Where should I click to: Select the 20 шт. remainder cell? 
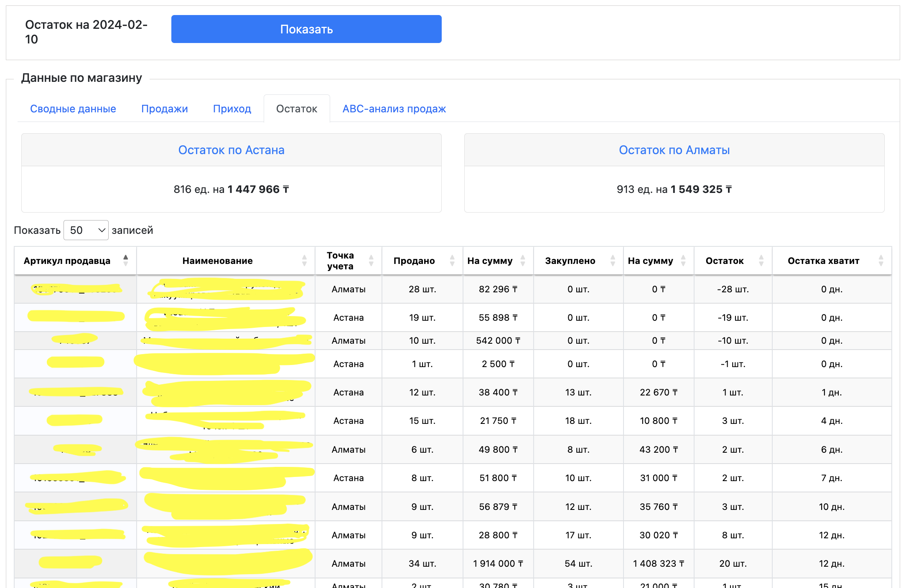coord(733,563)
